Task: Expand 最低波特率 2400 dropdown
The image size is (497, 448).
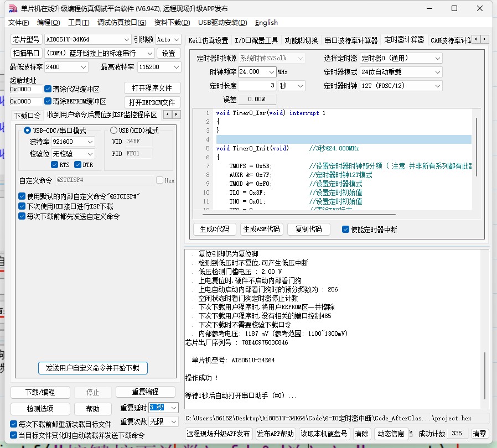Action: (84, 67)
